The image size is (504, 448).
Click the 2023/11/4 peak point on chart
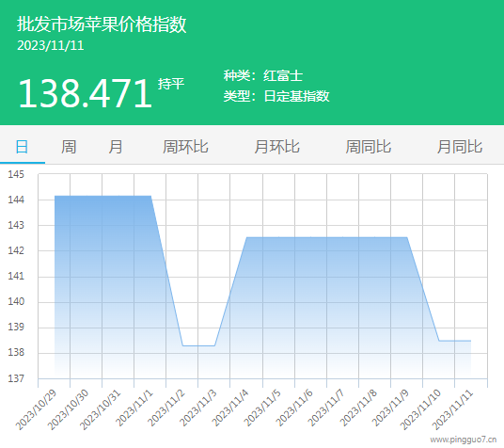pyautogui.click(x=246, y=237)
